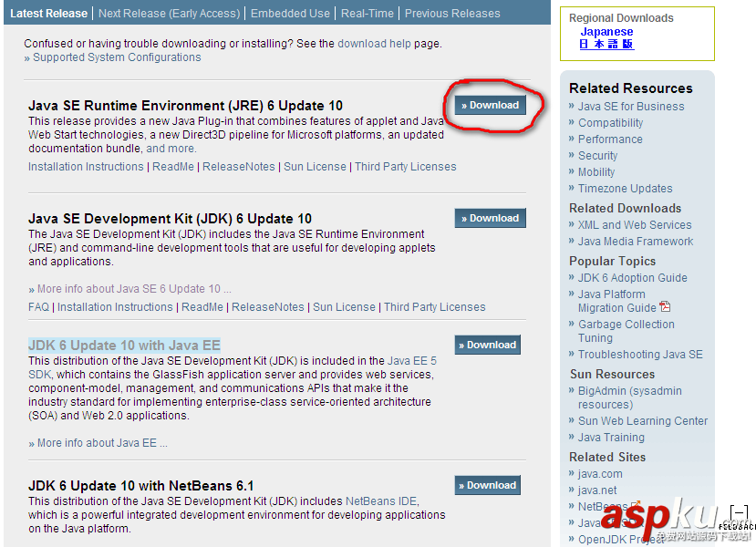View JRE ReleaseNotes link
The image size is (756, 547).
click(239, 167)
